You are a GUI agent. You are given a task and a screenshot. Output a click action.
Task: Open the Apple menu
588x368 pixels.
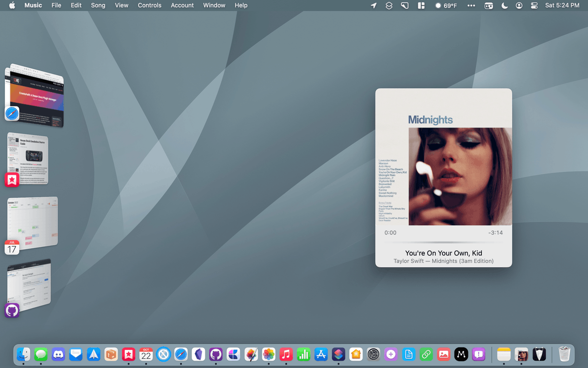(12, 5)
